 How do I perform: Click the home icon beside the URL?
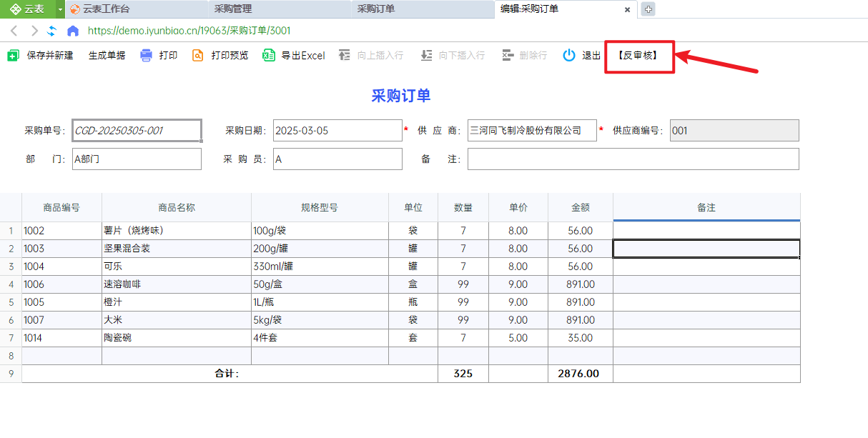(x=72, y=31)
